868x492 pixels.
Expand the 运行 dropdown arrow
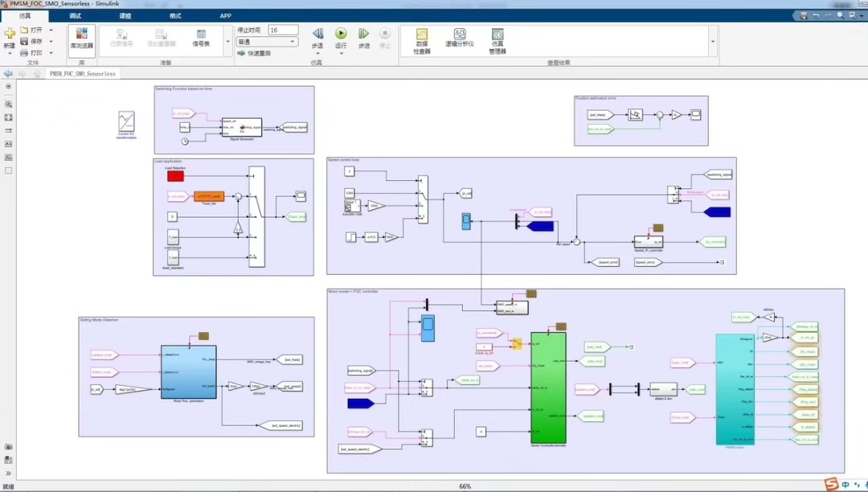(x=341, y=53)
